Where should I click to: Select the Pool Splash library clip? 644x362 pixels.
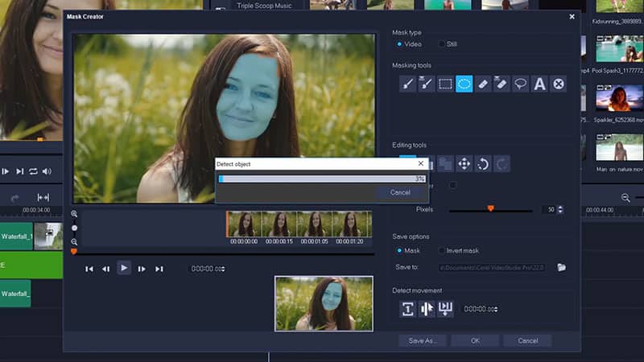coord(619,49)
